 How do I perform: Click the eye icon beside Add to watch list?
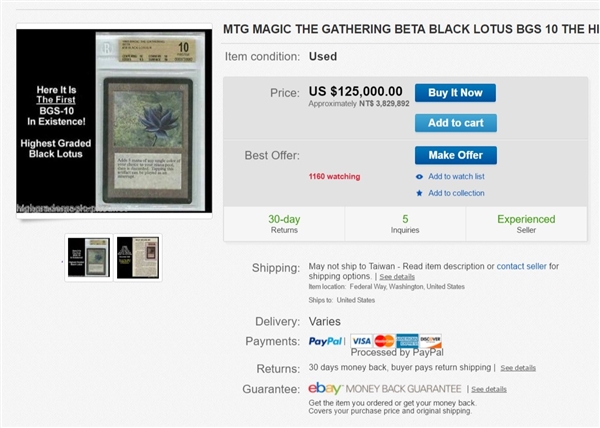coord(420,177)
